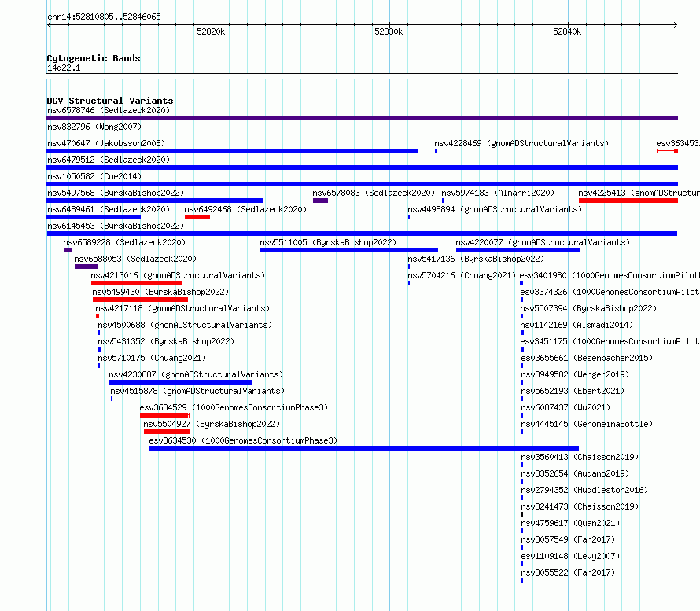This screenshot has width=700, height=611.
Task: Open nsv4213016 gnomADStructuralVariants entry
Action: tap(178, 275)
